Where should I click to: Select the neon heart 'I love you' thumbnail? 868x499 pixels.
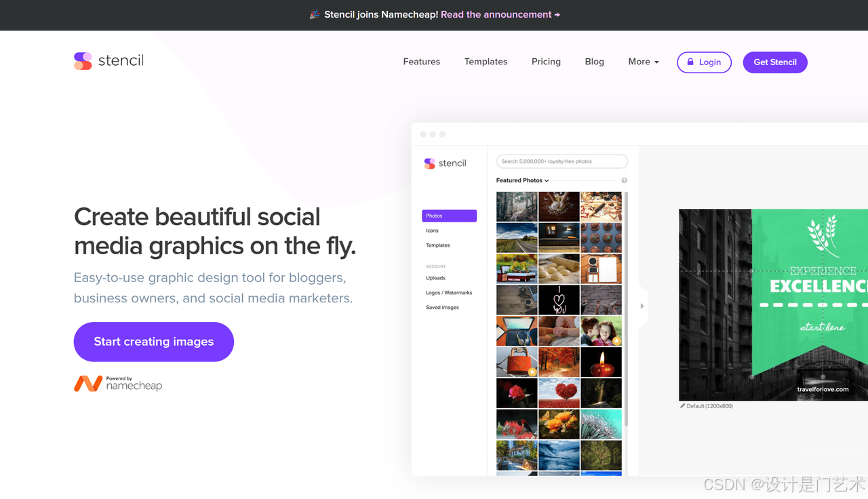tap(559, 300)
